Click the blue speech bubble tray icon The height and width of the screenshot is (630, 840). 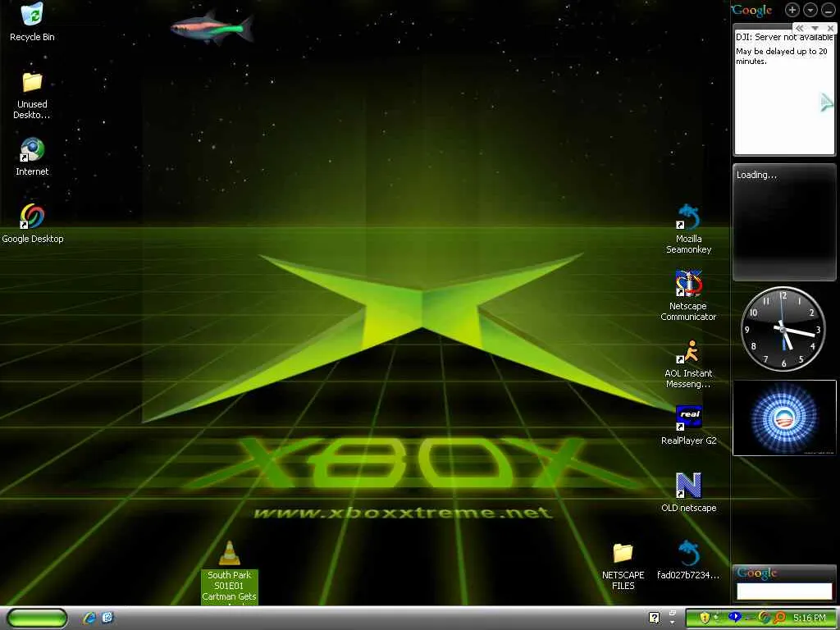pos(734,617)
